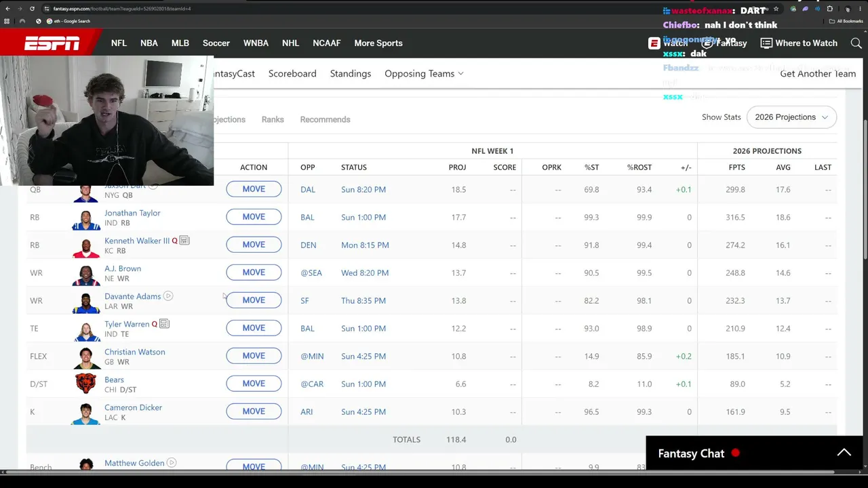Click the DEN opponent link for Kenneth Walker
Screen dimensions: 868x488
click(x=308, y=245)
